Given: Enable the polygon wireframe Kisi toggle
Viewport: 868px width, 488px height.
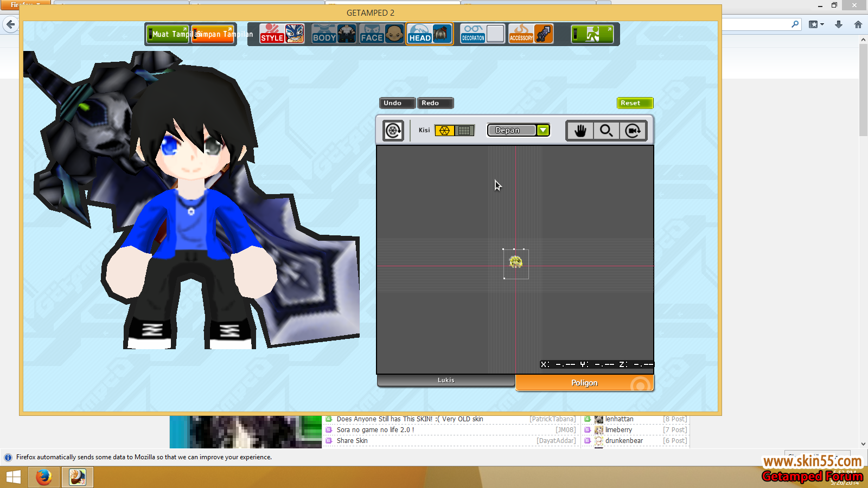Looking at the screenshot, I should (444, 130).
